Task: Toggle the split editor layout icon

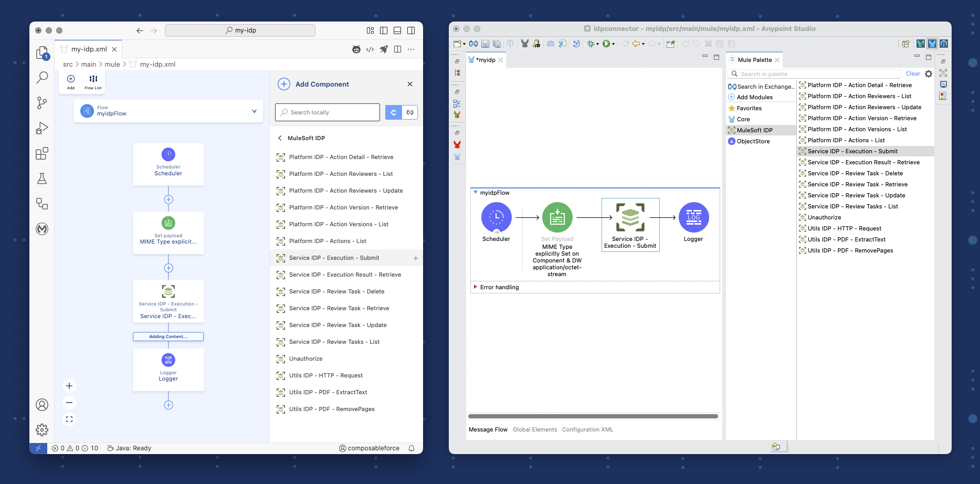Action: click(x=397, y=49)
